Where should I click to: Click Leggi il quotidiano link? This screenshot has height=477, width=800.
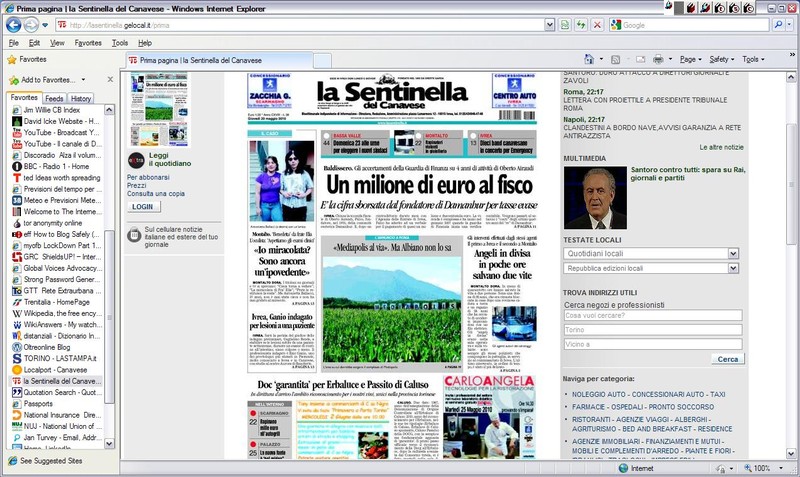pyautogui.click(x=170, y=159)
